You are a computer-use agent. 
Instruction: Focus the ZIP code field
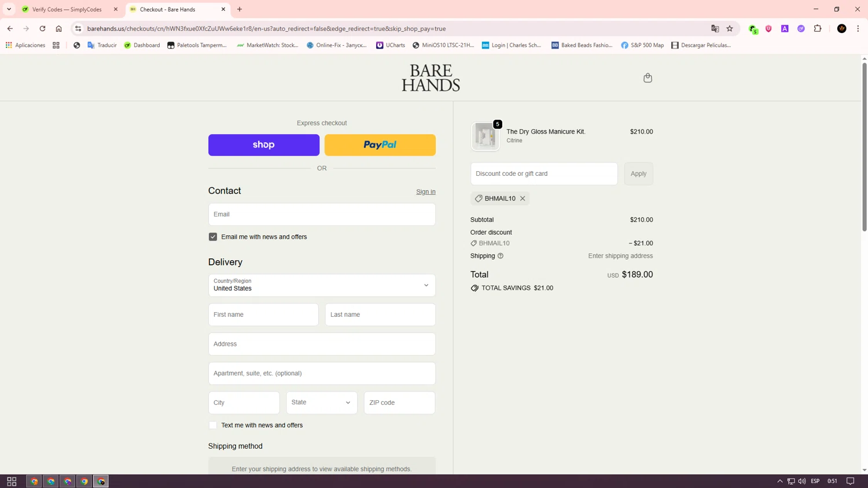tap(399, 402)
